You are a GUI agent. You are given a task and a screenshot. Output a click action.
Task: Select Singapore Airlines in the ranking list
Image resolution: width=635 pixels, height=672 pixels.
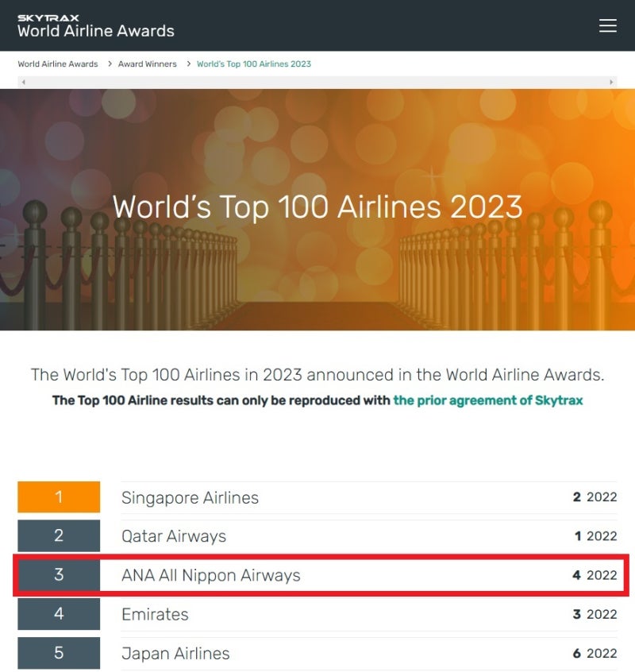coord(190,498)
